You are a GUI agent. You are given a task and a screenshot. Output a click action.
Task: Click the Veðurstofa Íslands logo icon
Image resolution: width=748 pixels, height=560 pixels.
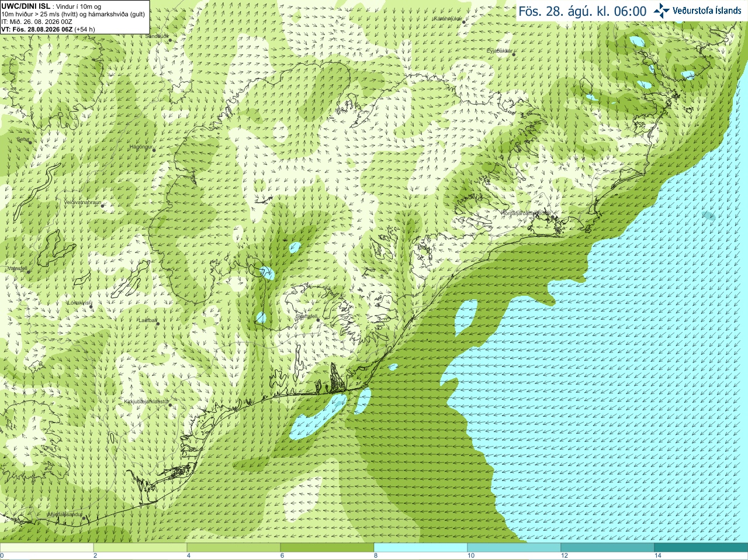[662, 10]
